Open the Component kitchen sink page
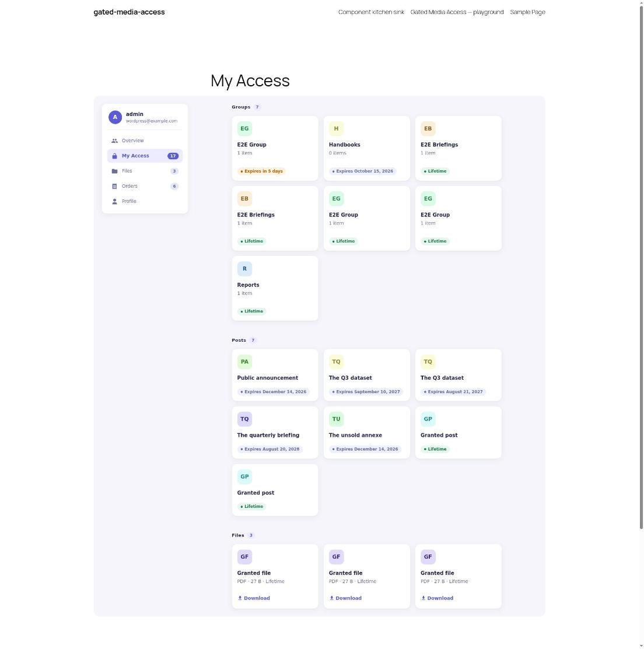644x649 pixels. 371,12
